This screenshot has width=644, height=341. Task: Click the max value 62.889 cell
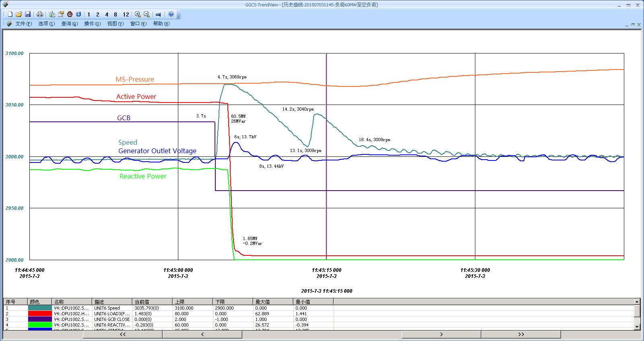point(273,314)
